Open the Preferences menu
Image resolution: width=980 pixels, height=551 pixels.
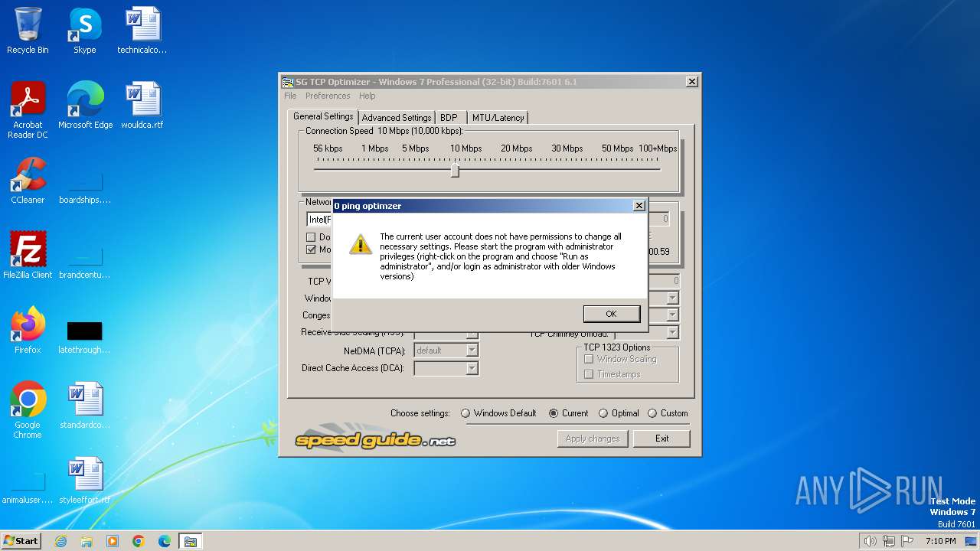pos(328,96)
